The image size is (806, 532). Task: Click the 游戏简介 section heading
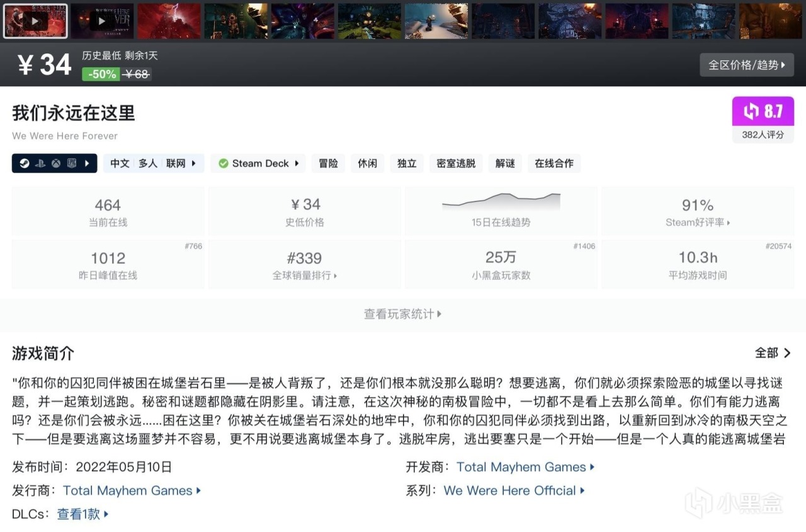tap(43, 353)
